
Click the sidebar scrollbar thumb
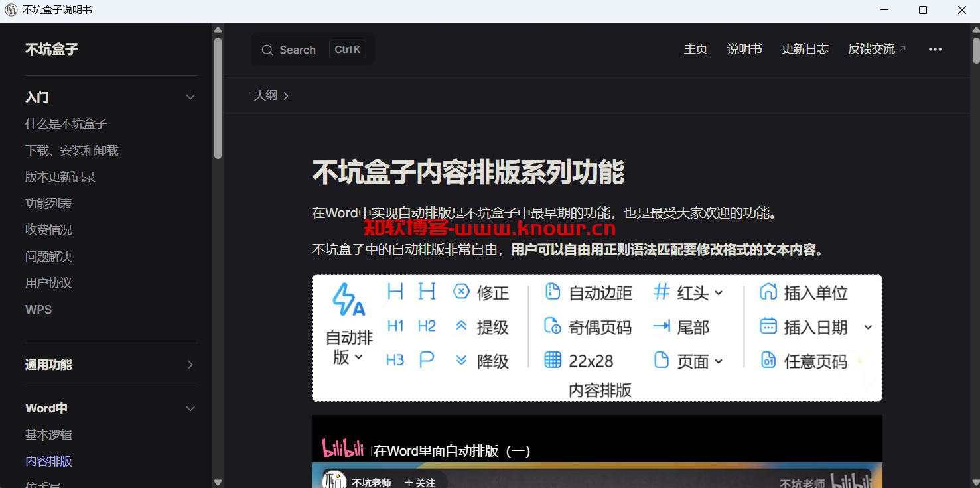pos(218,98)
